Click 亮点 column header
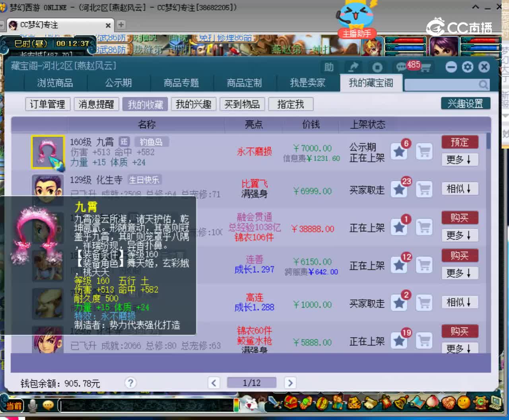Screen dimensions: 509x420 (254, 124)
